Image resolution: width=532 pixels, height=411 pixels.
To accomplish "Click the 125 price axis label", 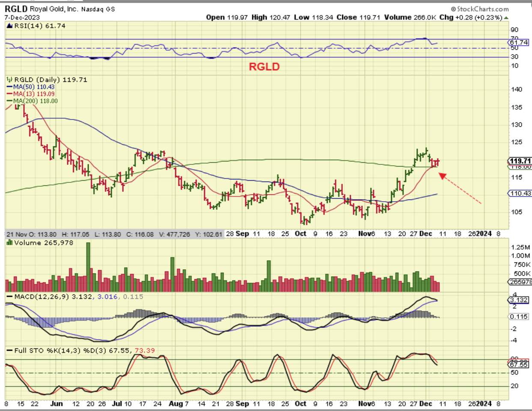I will (x=517, y=142).
